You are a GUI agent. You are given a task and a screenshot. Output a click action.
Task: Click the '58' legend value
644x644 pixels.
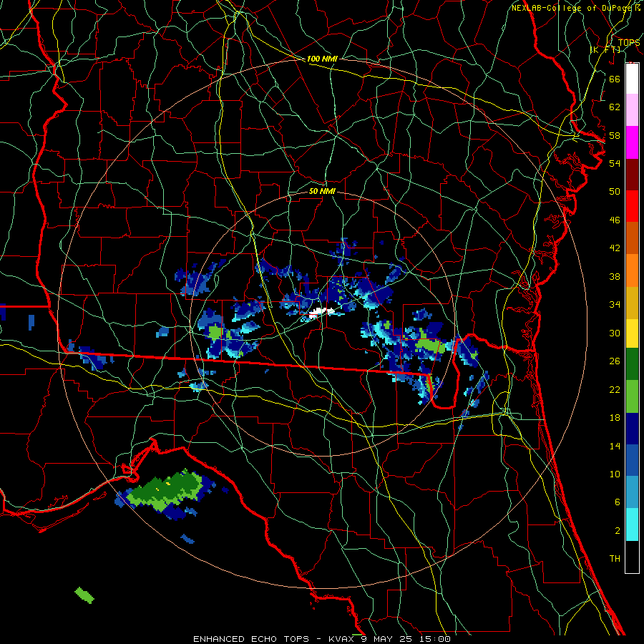pyautogui.click(x=615, y=135)
